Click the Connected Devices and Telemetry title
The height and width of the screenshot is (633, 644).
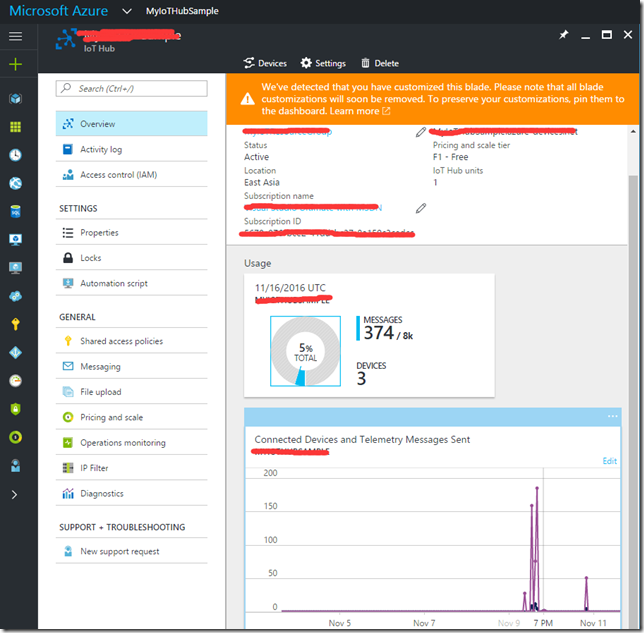click(x=362, y=440)
